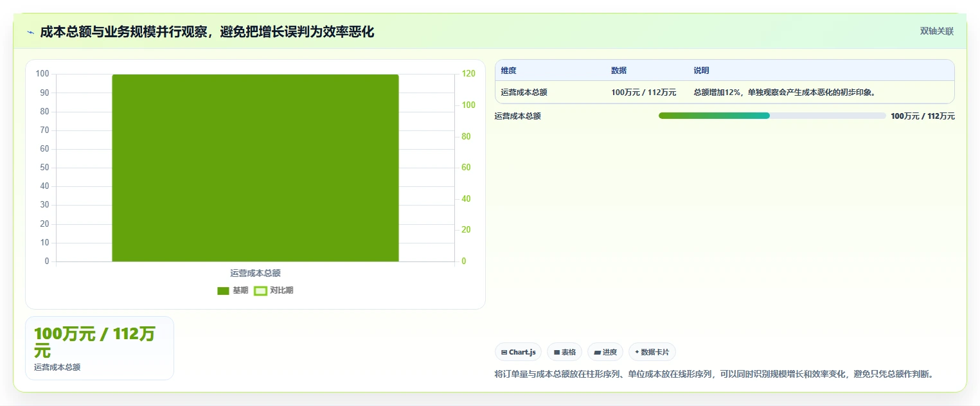The width and height of the screenshot is (980, 406).
Task: Click the green 基期 bar in the chart
Action: pyautogui.click(x=255, y=168)
